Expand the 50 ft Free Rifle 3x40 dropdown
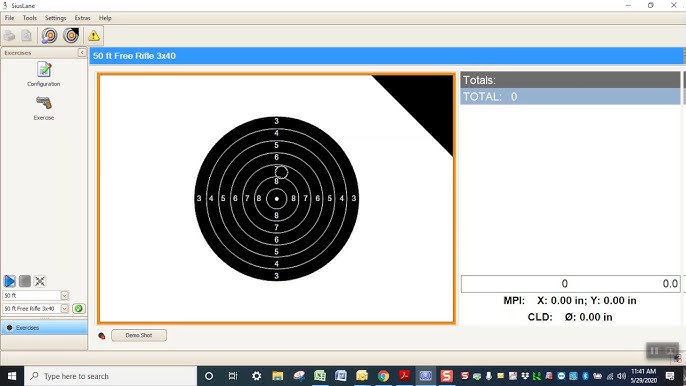Screen dimensions: 686x386 pos(64,309)
